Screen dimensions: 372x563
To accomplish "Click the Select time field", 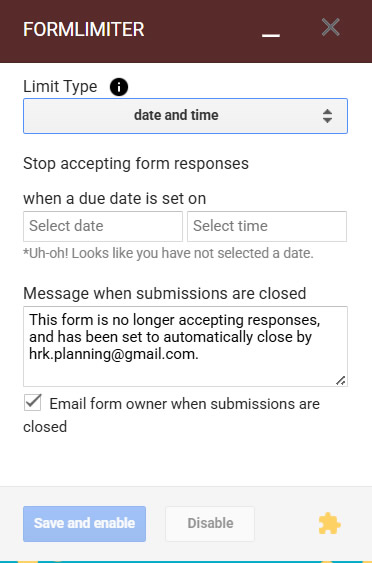I will [x=267, y=226].
